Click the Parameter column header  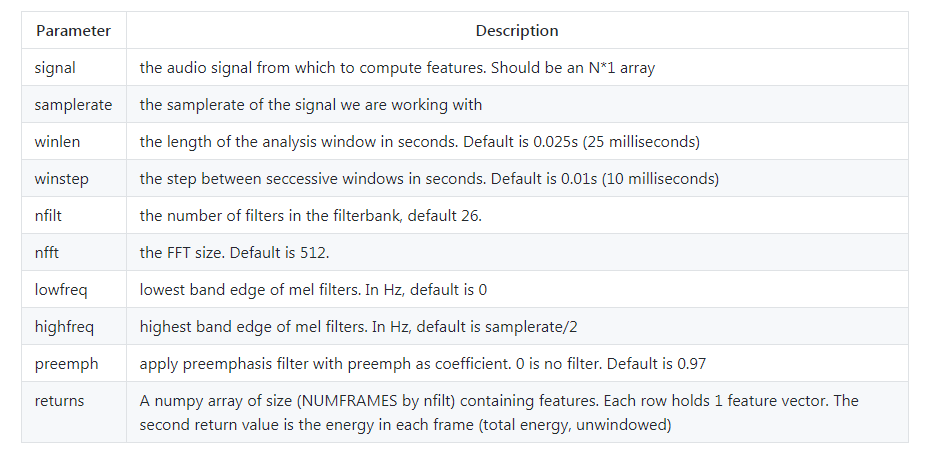[74, 31]
